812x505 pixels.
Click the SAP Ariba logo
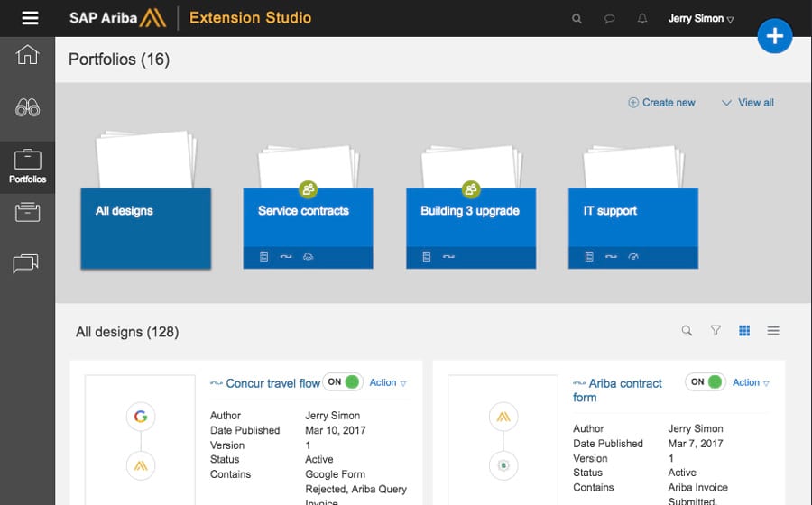point(117,18)
